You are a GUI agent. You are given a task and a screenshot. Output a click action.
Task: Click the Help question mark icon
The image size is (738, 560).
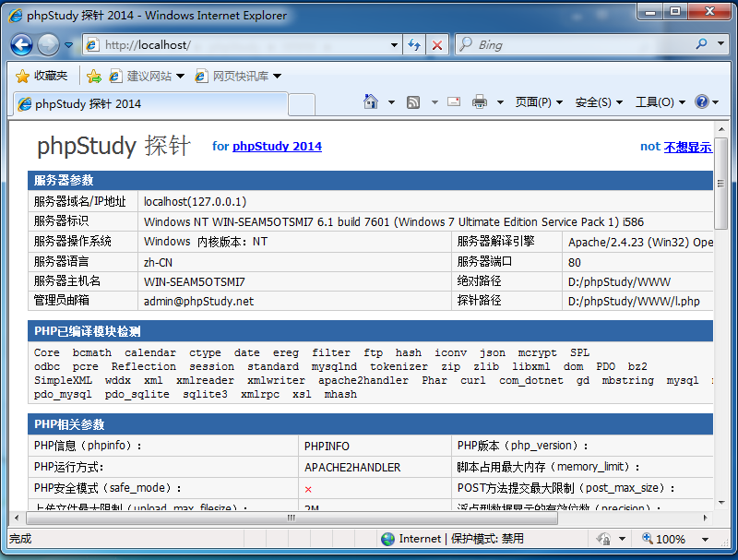702,101
